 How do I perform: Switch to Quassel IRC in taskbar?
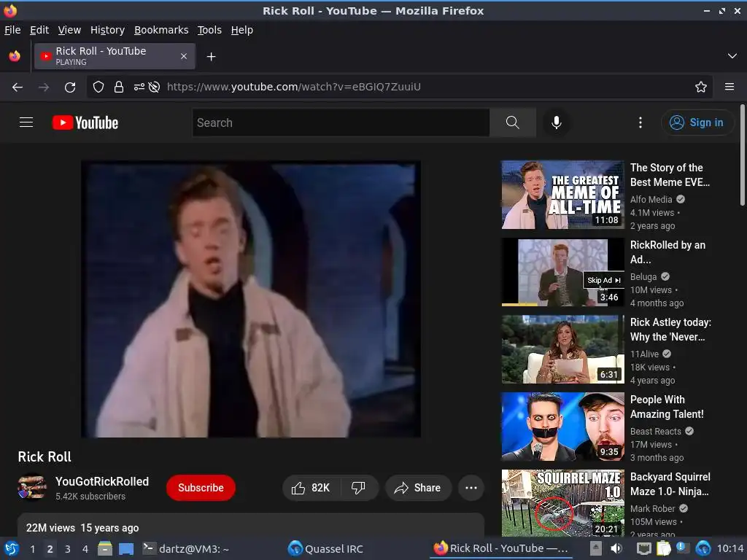[326, 548]
